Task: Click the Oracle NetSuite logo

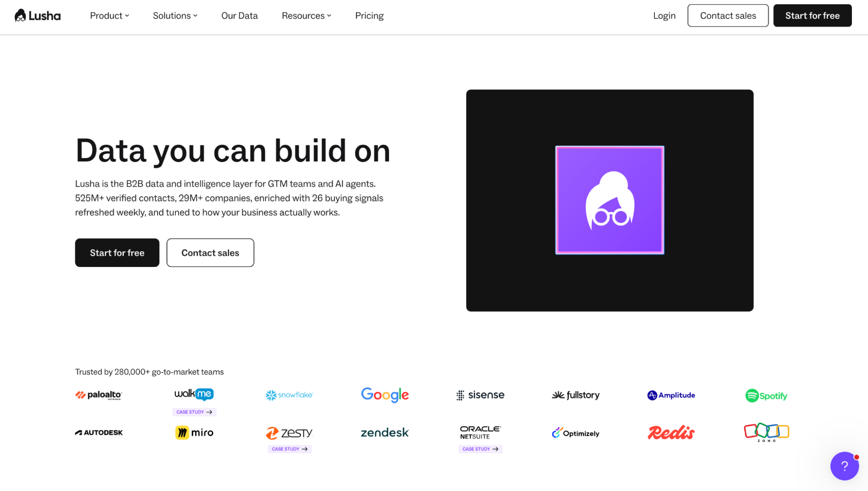Action: pos(480,432)
